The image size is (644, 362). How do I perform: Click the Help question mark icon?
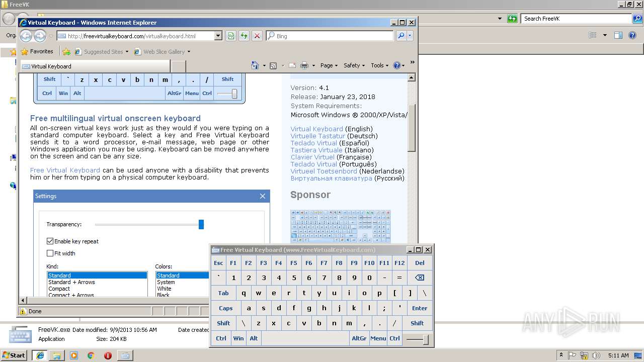[x=396, y=65]
